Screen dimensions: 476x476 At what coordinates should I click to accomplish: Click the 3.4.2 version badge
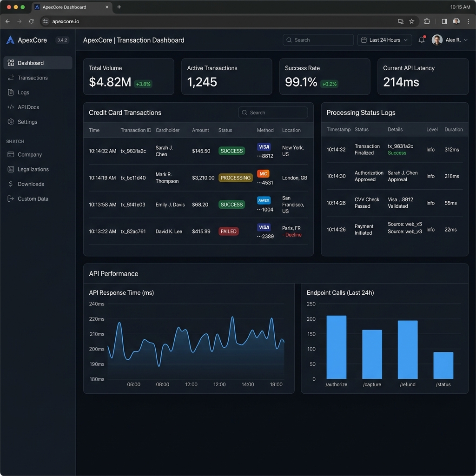point(62,40)
